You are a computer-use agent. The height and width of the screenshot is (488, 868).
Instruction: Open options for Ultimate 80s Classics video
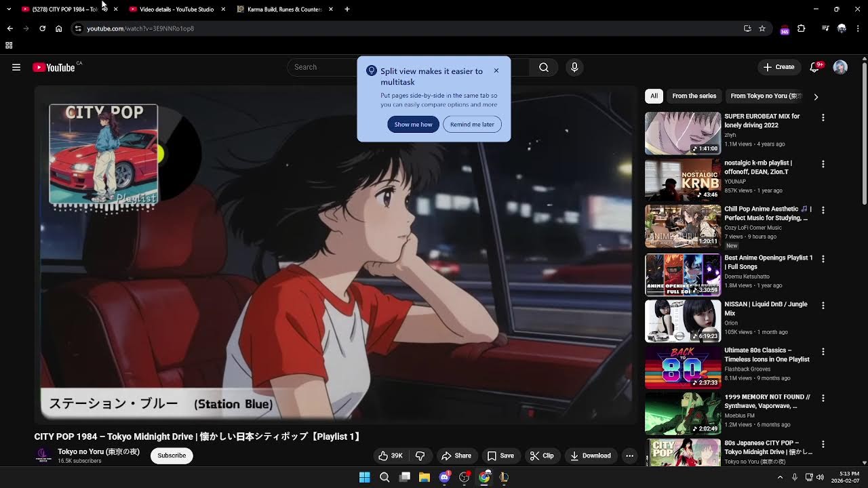823,351
